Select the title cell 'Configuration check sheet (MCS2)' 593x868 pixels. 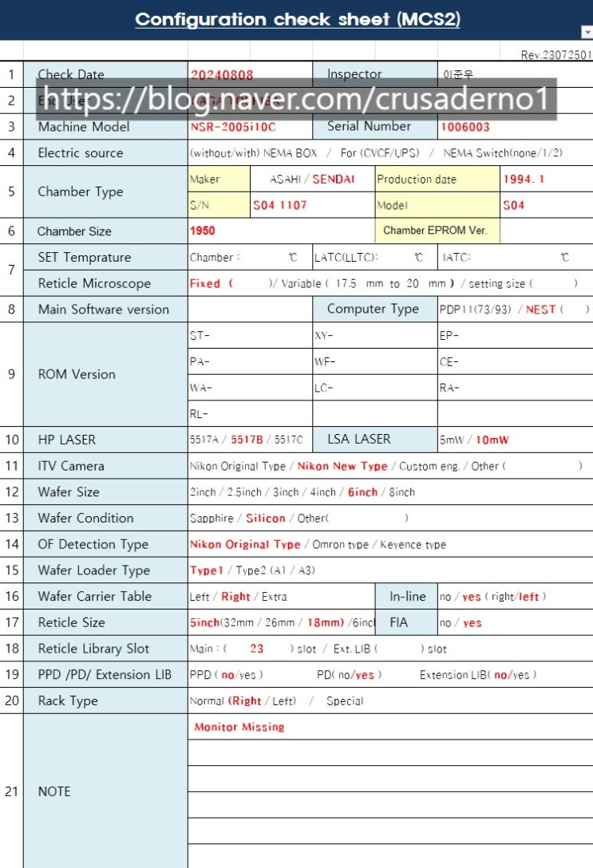[x=297, y=19]
